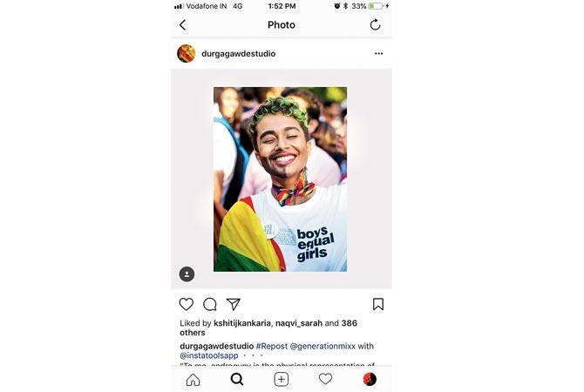Screen dimensions: 584x392
Task: Like the post with heart icon
Action: 187,304
